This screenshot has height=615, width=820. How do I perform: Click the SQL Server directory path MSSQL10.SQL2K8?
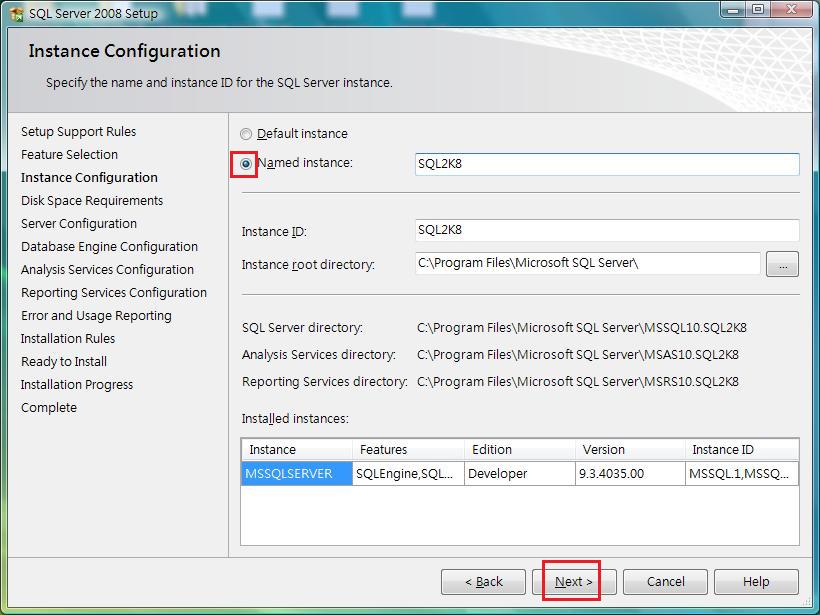582,328
